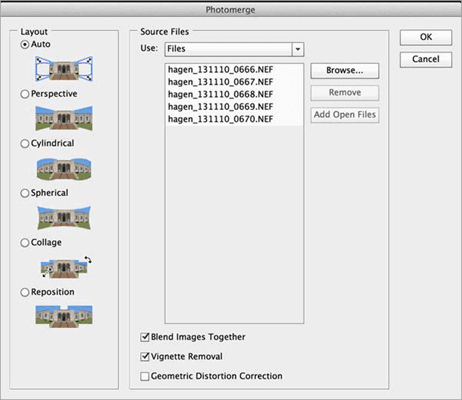Pick the Reposition layout radio button
This screenshot has width=462, height=400.
(x=25, y=292)
